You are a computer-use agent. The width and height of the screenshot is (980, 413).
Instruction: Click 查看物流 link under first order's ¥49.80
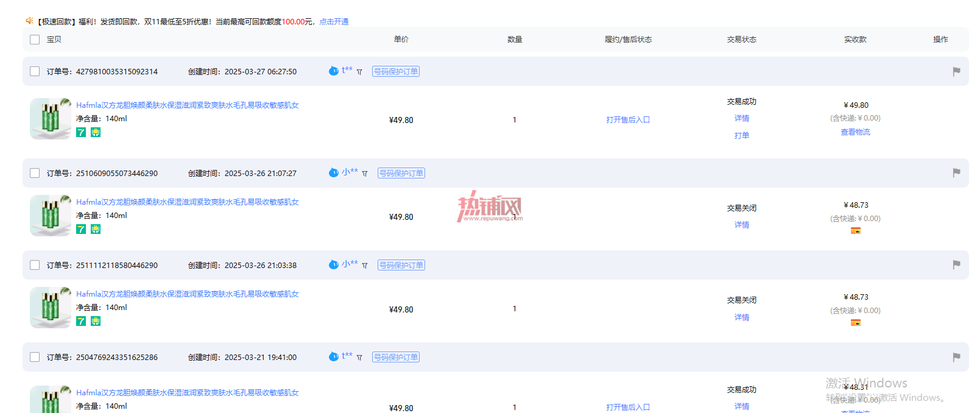pyautogui.click(x=855, y=132)
